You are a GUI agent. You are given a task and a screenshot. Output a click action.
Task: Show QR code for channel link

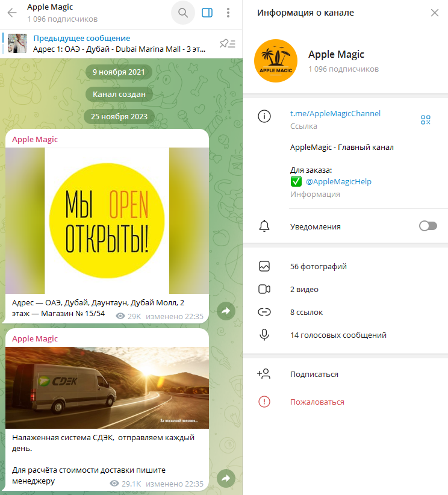(426, 120)
